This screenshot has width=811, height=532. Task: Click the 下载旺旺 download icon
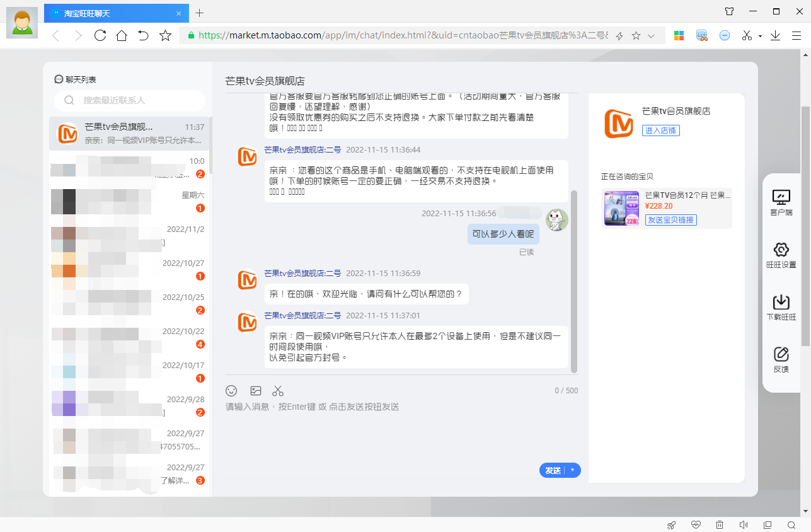(x=781, y=308)
